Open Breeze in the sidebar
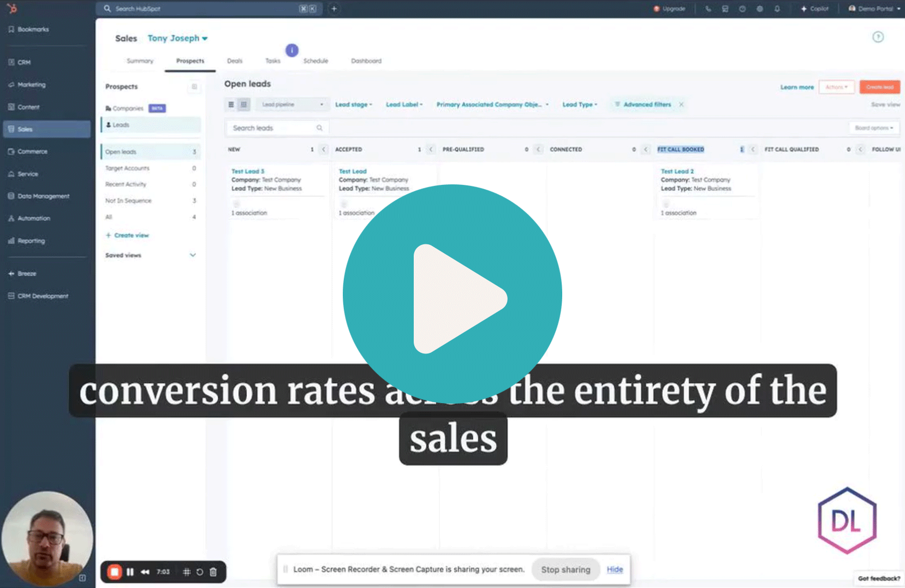The image size is (905, 588). tap(22, 274)
